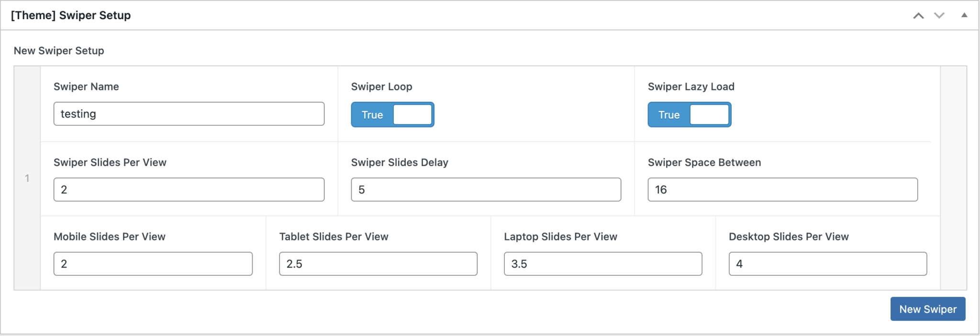Select the Swiper Name field containing testing
Image resolution: width=980 pixels, height=336 pixels.
pyautogui.click(x=189, y=114)
